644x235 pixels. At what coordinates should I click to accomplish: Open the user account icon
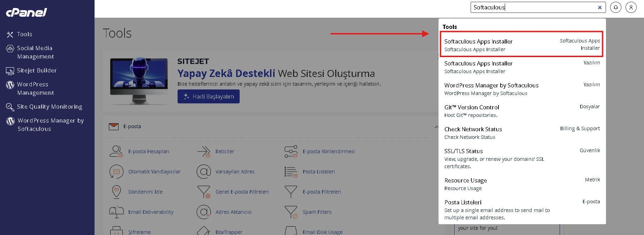[x=631, y=7]
